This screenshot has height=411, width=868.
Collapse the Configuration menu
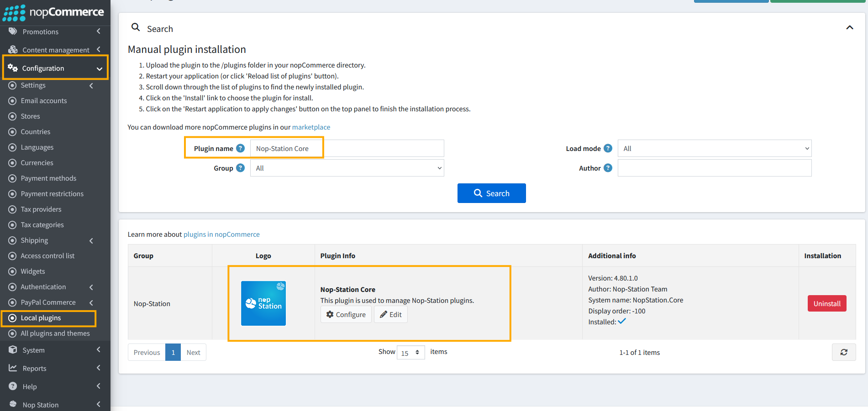(x=99, y=68)
